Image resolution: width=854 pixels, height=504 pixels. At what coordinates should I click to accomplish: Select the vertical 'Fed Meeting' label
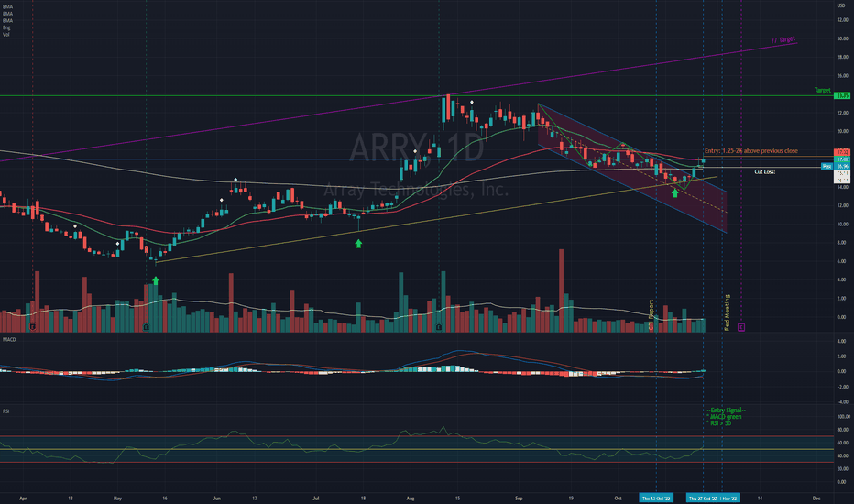click(728, 312)
